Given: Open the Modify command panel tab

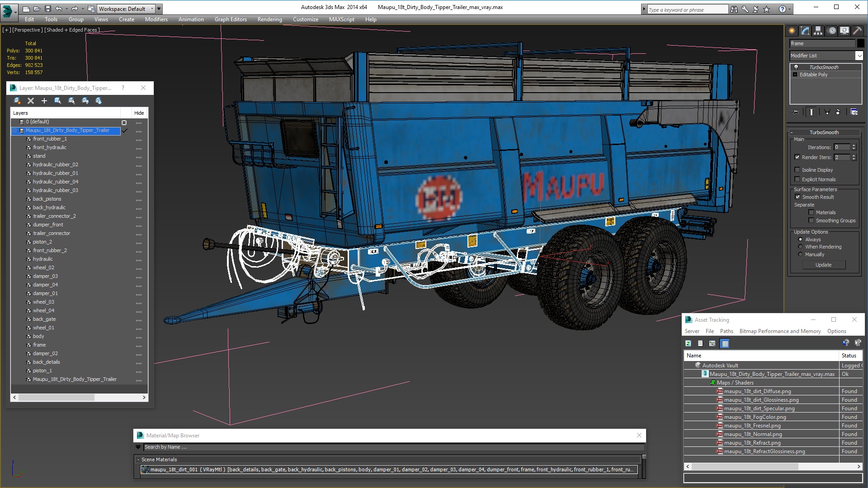Looking at the screenshot, I should point(805,31).
